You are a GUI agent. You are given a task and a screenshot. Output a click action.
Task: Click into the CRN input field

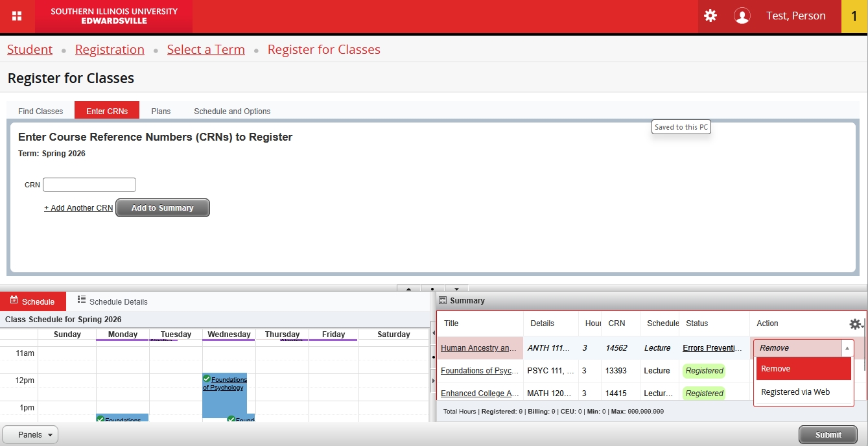pos(89,185)
